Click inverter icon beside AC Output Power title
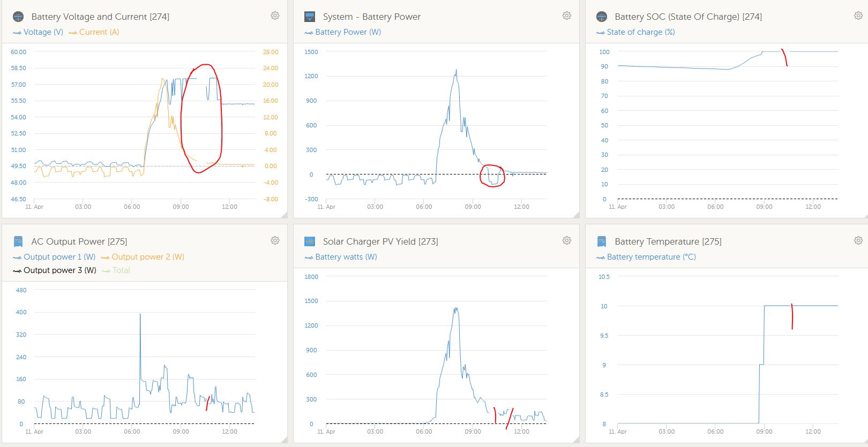The height and width of the screenshot is (447, 868). pyautogui.click(x=18, y=241)
